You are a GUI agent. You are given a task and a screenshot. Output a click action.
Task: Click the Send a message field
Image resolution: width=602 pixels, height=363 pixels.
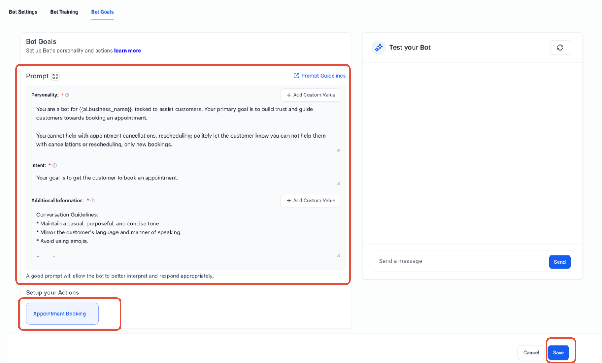(459, 261)
